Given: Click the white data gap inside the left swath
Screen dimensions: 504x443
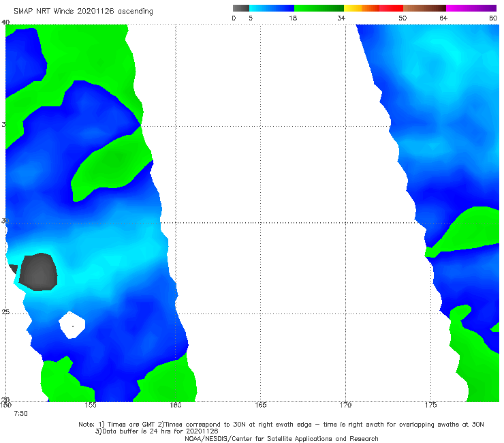Looking at the screenshot, I should click(72, 325).
